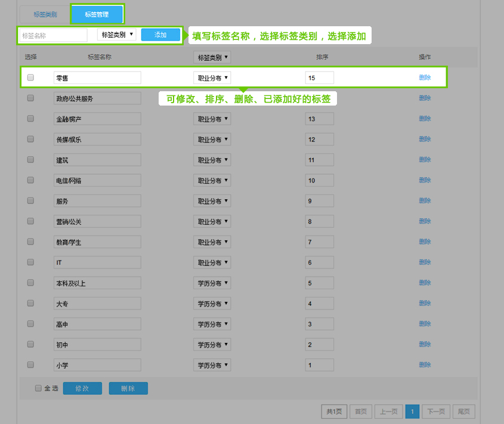Open category dropdown for 金融/房产 row
The image size is (504, 424).
coord(212,119)
